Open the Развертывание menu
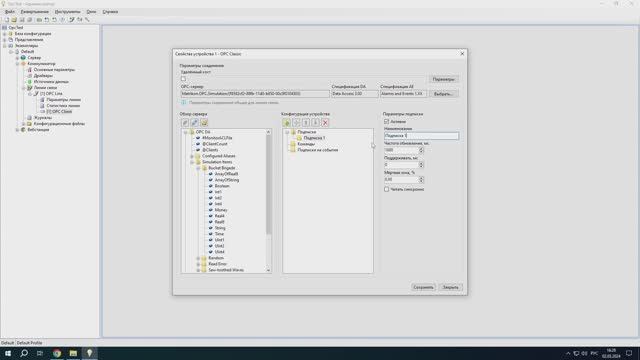Screen dimensions: 640x360 [35, 12]
